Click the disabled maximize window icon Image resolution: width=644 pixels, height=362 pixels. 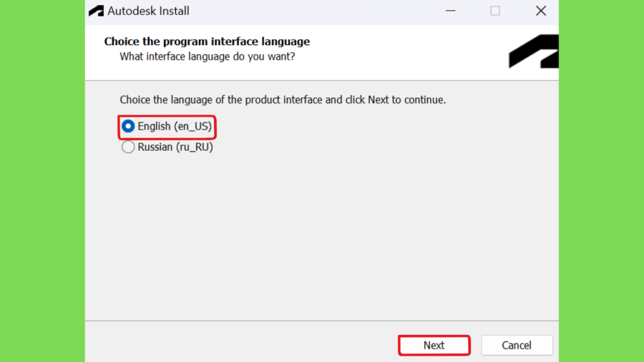(495, 11)
